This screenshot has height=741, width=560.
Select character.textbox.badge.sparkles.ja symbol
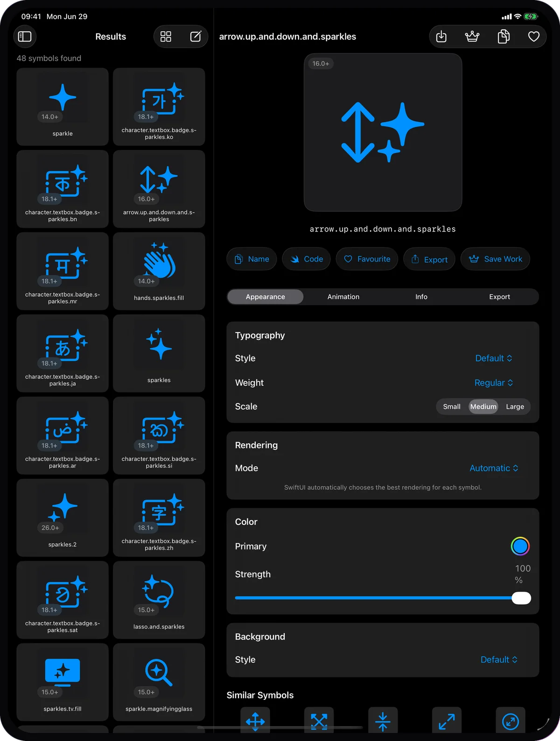pos(63,353)
